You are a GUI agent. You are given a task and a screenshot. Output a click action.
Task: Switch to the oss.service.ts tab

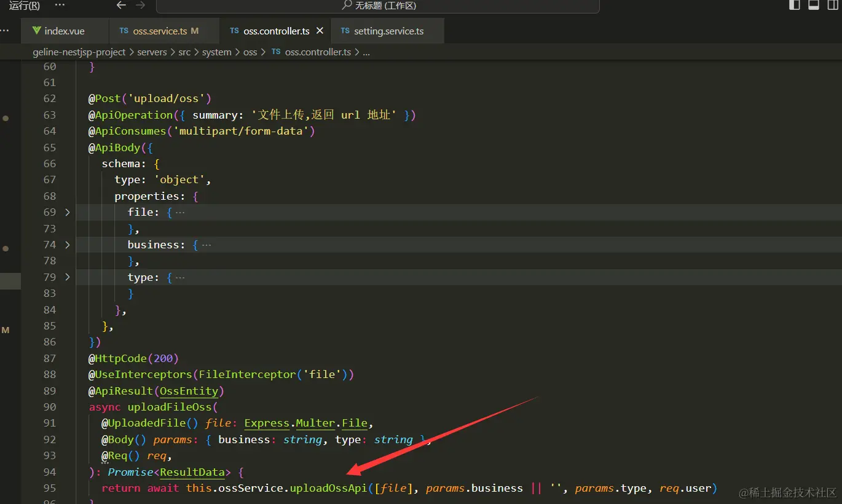click(164, 31)
